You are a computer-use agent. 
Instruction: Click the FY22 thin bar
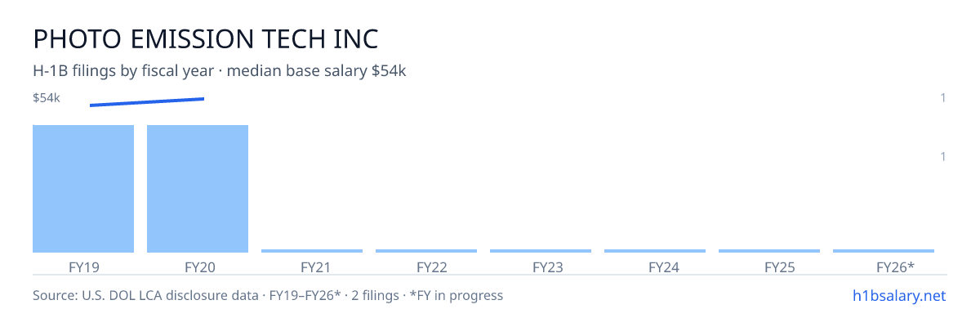click(426, 251)
